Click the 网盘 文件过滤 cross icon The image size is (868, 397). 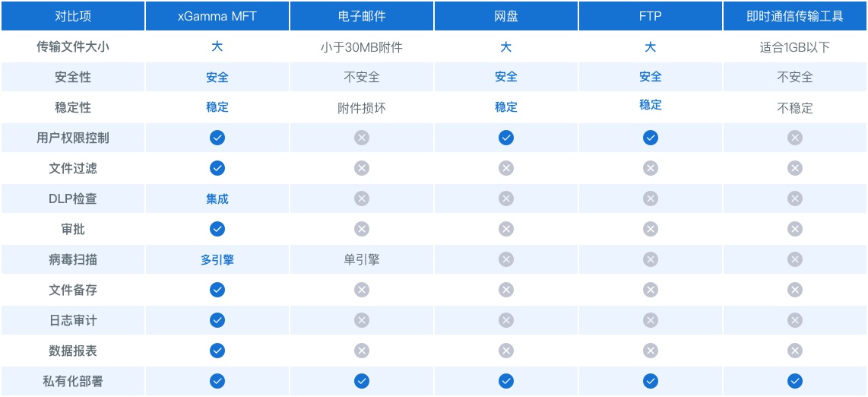pos(506,168)
